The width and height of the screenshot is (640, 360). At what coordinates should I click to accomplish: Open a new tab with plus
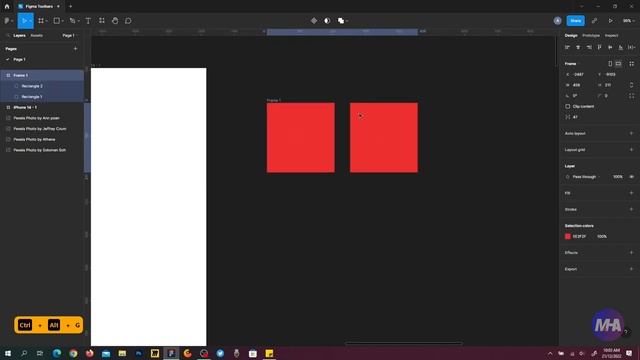[x=71, y=7]
